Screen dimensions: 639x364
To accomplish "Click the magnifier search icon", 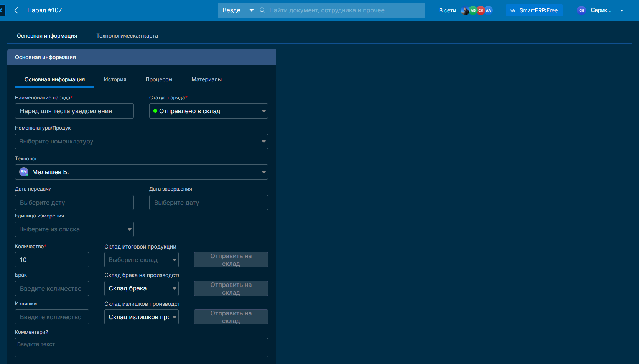I will click(262, 10).
